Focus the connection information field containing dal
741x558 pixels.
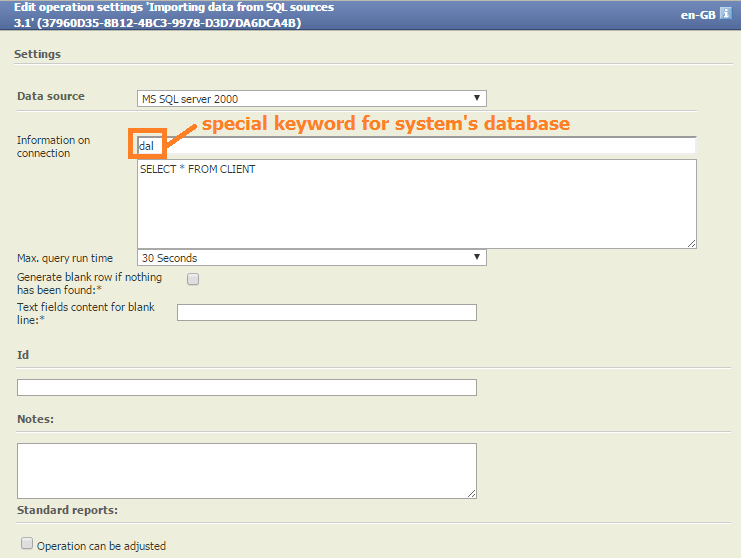pyautogui.click(x=416, y=145)
